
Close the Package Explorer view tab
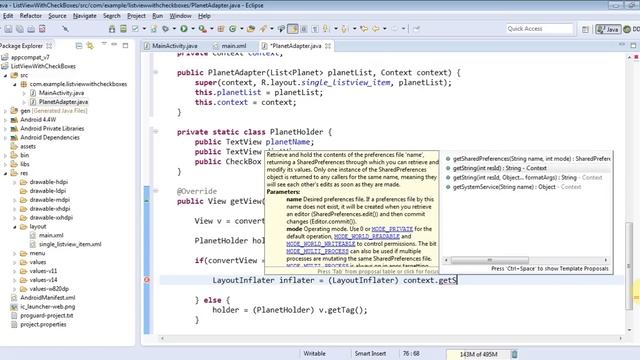point(49,46)
